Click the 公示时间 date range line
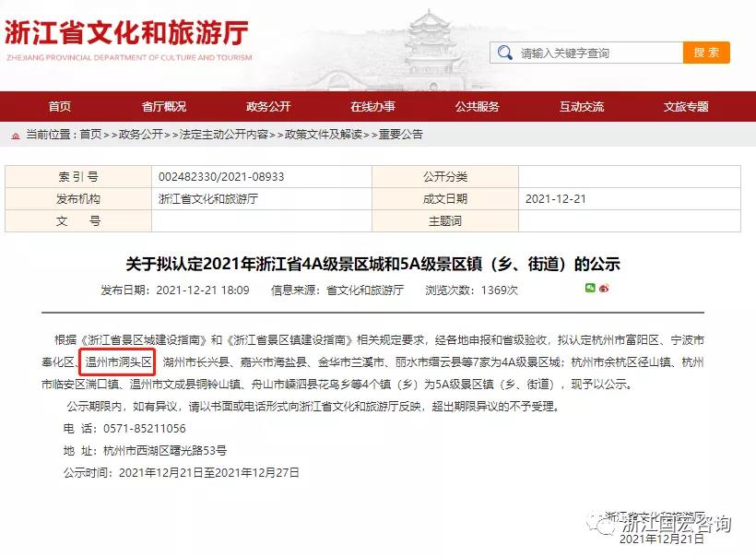The height and width of the screenshot is (557, 756). pos(182,472)
